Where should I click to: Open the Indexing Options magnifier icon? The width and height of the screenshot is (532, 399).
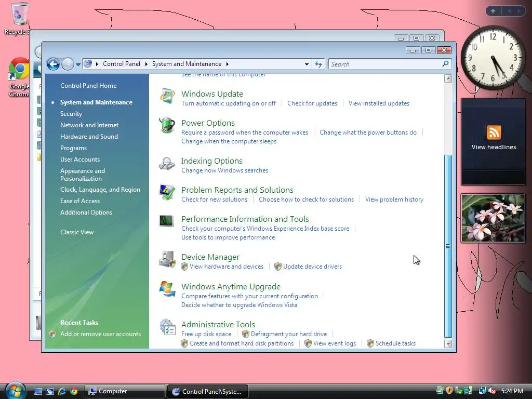(x=167, y=164)
